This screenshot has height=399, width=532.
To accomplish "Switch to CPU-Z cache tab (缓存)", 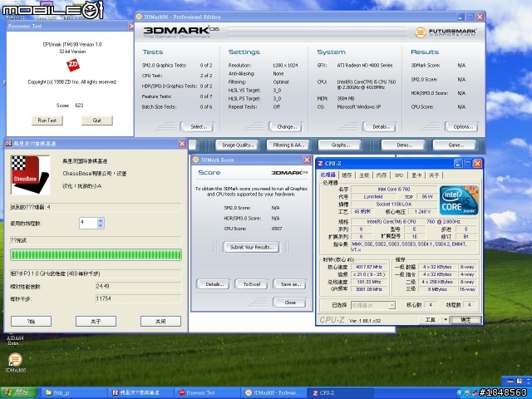I will point(347,175).
